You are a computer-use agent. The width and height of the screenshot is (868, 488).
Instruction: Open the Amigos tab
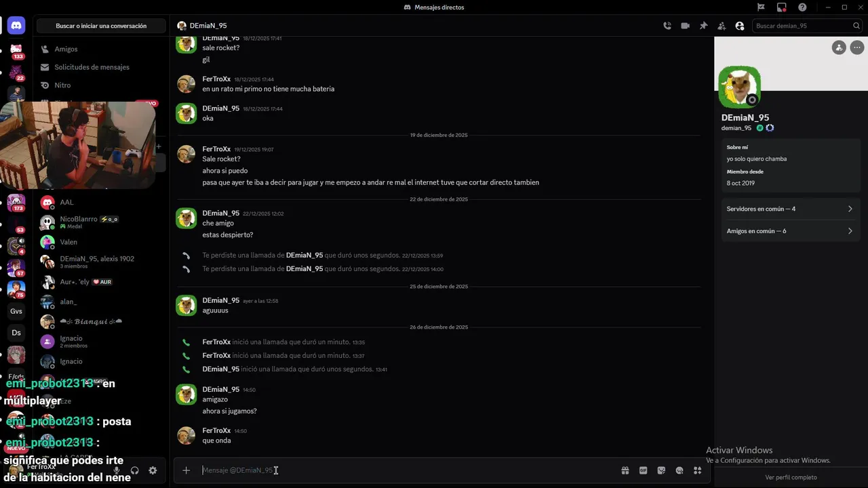[66, 49]
